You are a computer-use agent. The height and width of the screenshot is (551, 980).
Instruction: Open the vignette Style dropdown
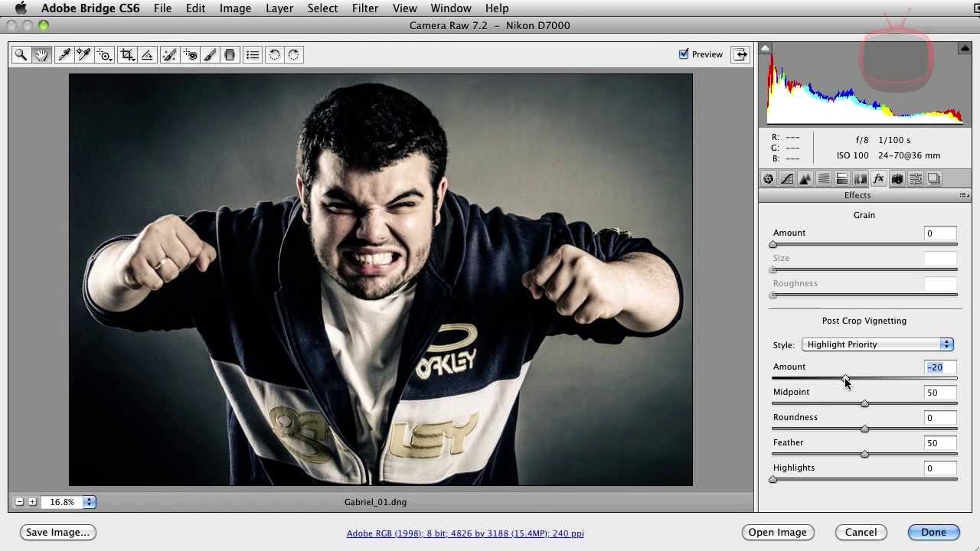(877, 344)
